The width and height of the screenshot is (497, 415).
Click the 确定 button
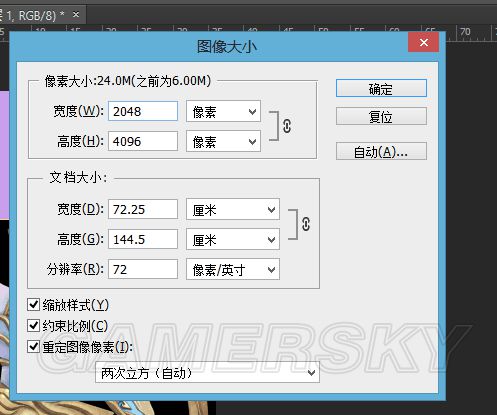(x=381, y=88)
